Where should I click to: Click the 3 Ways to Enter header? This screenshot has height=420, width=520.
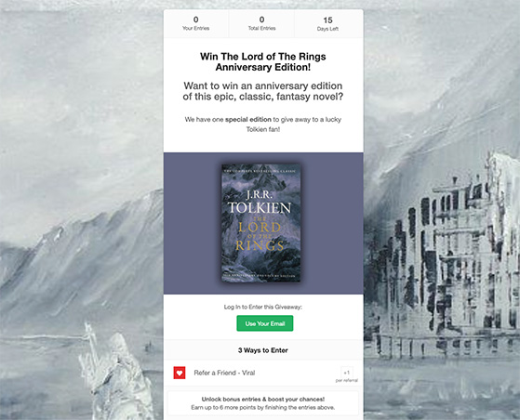click(x=263, y=350)
